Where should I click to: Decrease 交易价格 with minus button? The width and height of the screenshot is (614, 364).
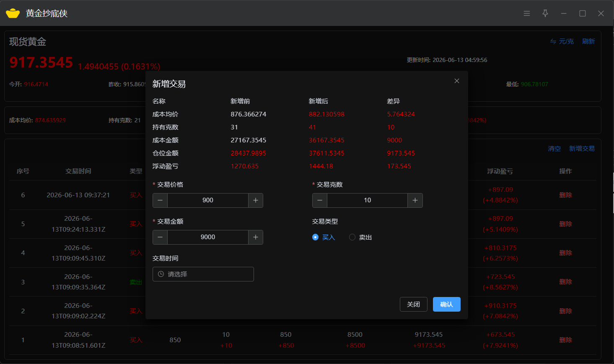coord(160,200)
